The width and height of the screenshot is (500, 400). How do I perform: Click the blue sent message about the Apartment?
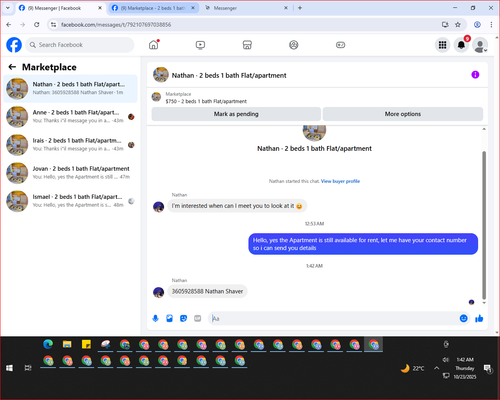(363, 244)
